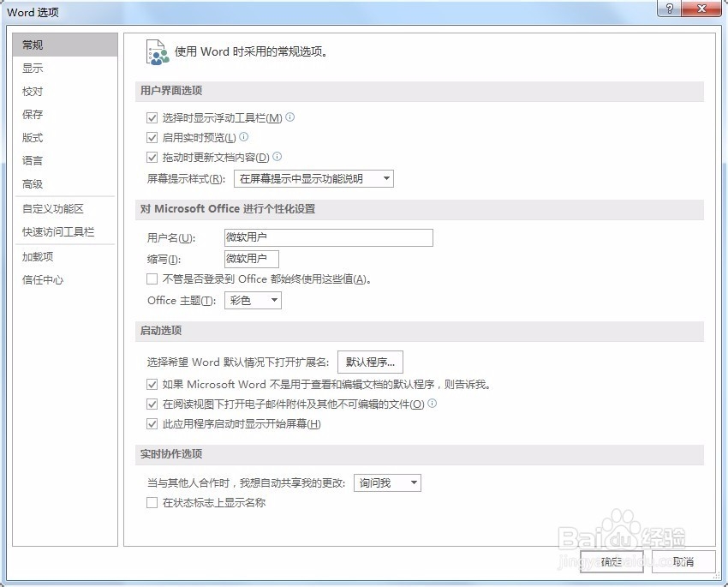Switch to the 显示 category
This screenshot has height=587, width=728.
point(65,69)
